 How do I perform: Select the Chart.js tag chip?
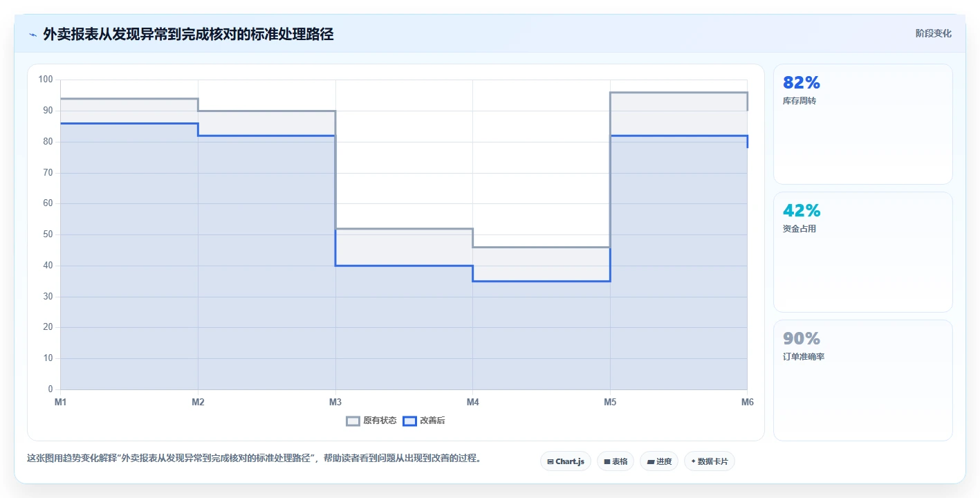click(x=565, y=461)
